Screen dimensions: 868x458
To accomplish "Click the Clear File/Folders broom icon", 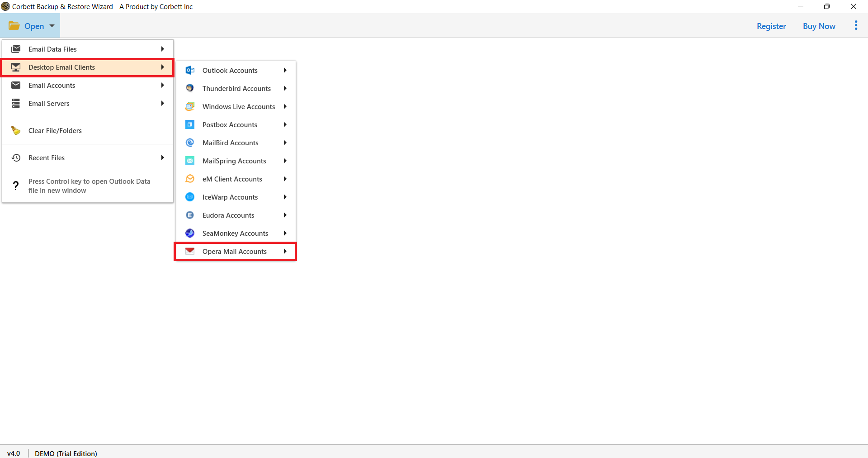I will tap(16, 130).
